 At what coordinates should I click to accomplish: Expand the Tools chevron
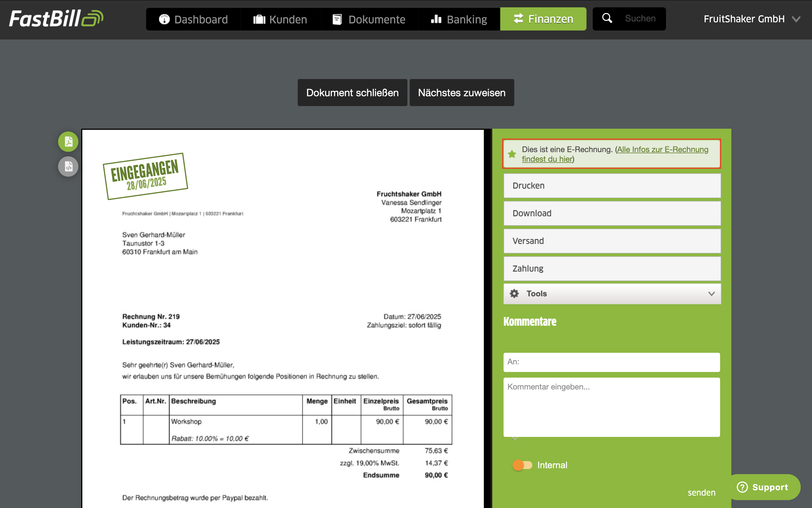(x=711, y=294)
